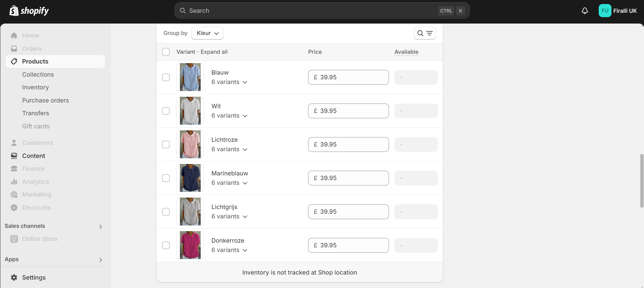Open Inventory under Products
Screen dimensions: 644x288
[36, 87]
